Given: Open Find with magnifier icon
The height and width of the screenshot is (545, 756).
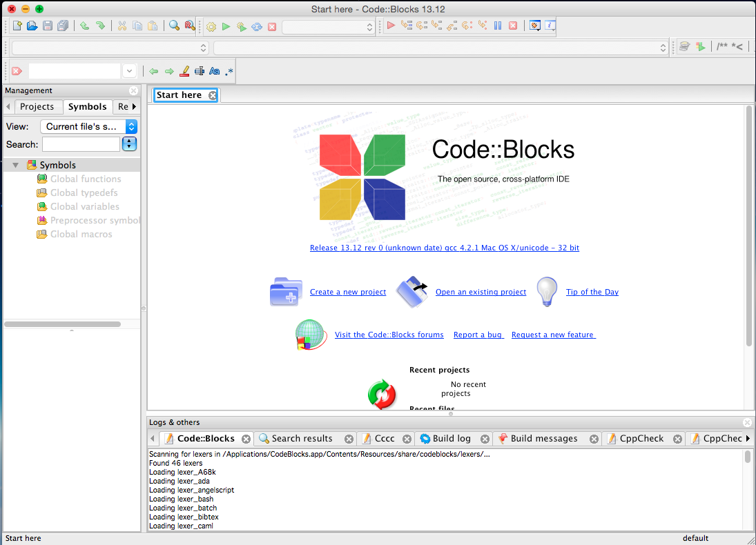Looking at the screenshot, I should coord(174,26).
